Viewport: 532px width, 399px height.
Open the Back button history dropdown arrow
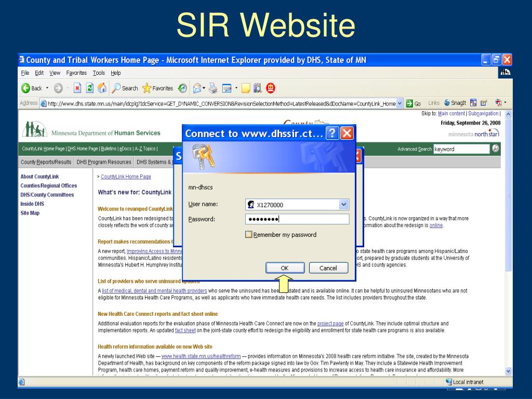pos(47,88)
